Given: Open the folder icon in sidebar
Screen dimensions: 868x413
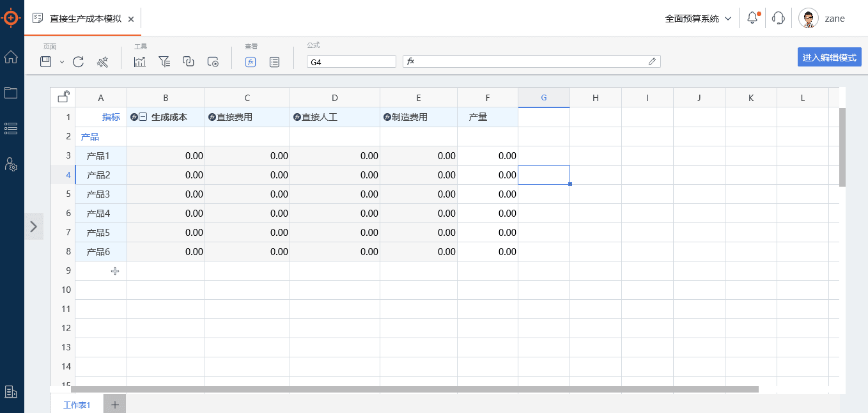Looking at the screenshot, I should [11, 93].
